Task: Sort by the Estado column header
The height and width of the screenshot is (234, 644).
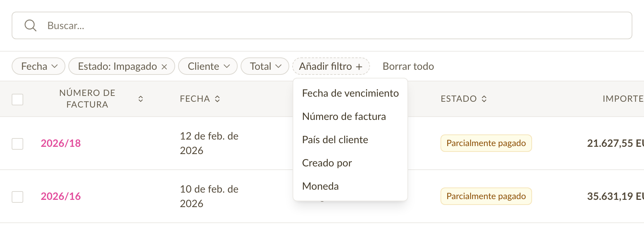Action: pyautogui.click(x=464, y=99)
